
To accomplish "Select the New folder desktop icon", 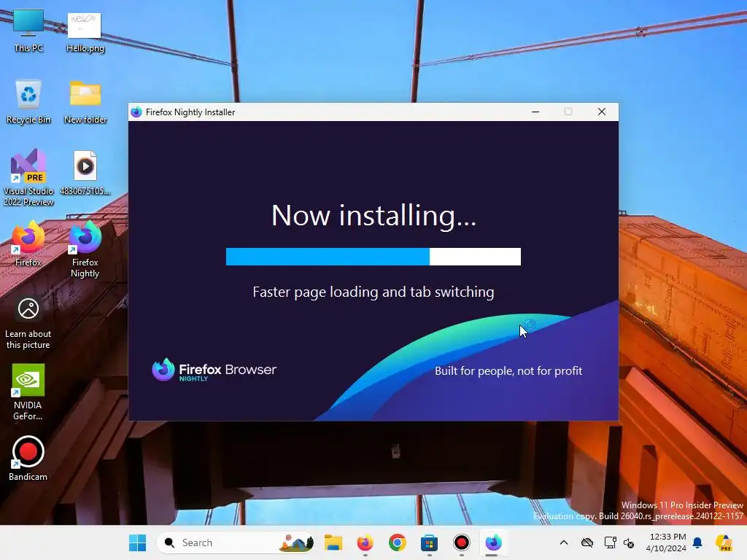I will [85, 101].
